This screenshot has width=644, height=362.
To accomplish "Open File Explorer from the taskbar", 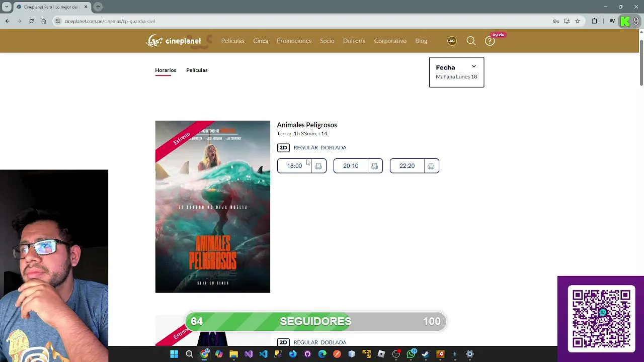I will pyautogui.click(x=233, y=354).
